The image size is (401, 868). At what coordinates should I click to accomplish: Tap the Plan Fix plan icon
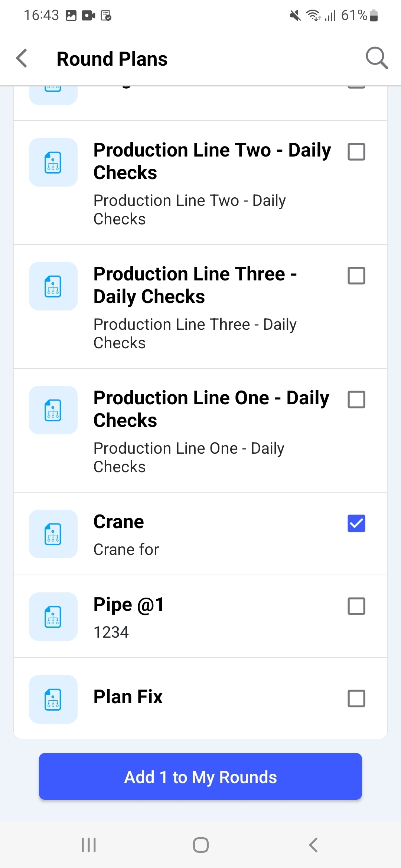coord(53,700)
